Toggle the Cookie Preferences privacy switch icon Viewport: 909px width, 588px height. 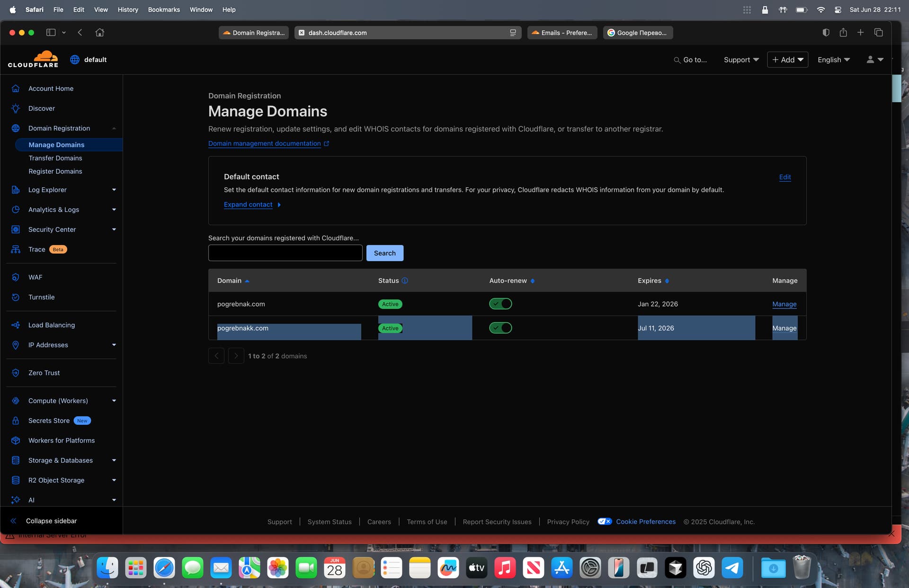tap(605, 521)
